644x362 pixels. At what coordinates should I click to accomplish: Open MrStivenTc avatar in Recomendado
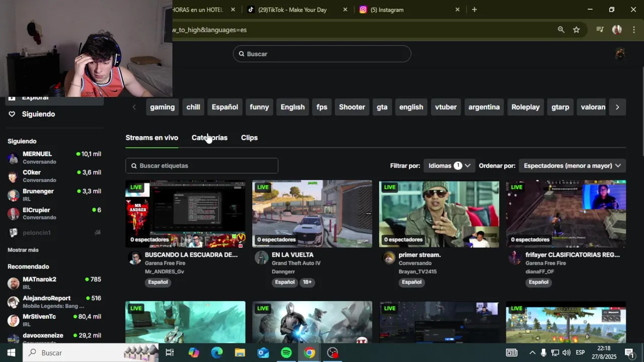pyautogui.click(x=14, y=320)
